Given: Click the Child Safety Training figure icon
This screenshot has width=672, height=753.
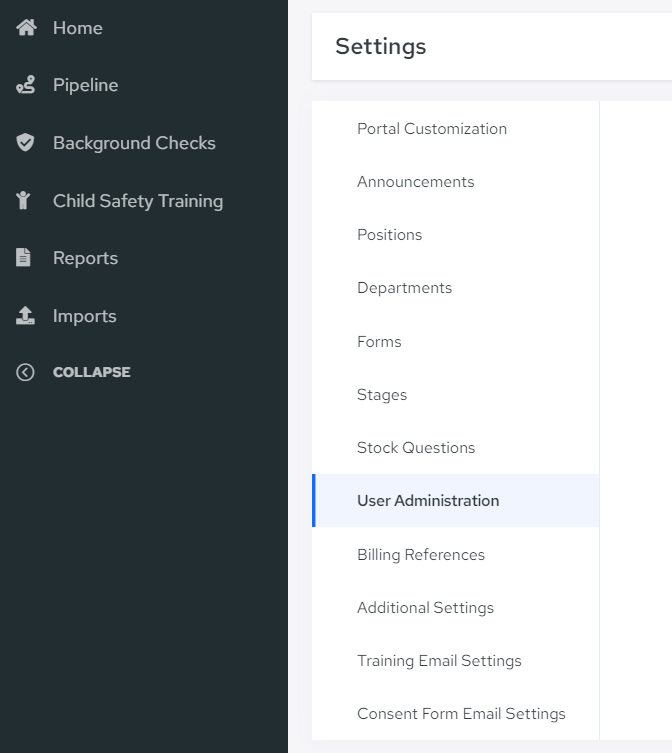Looking at the screenshot, I should [23, 200].
